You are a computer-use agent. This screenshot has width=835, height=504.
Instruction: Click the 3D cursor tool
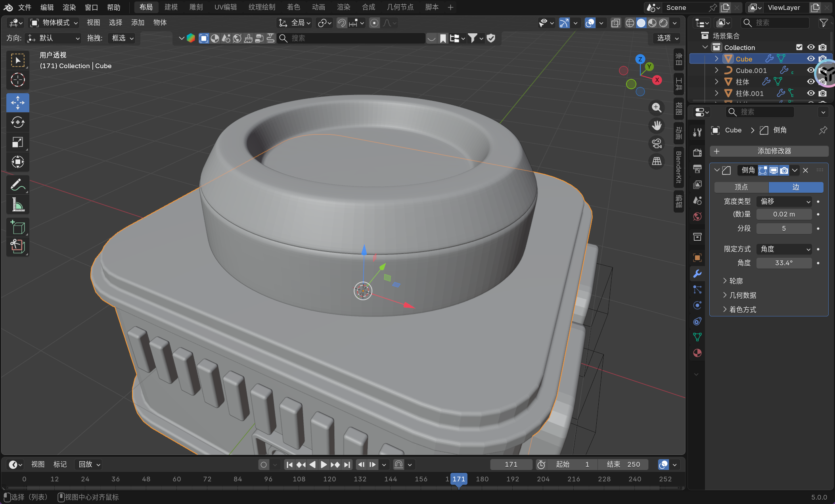17,80
